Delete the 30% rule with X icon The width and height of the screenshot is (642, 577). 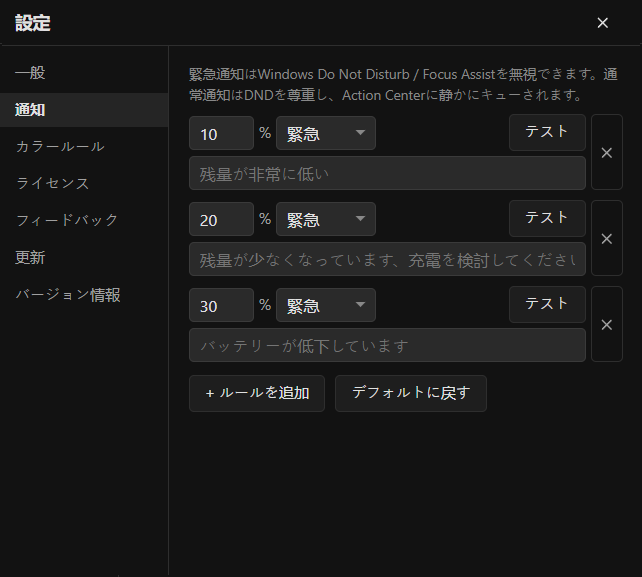pos(607,324)
